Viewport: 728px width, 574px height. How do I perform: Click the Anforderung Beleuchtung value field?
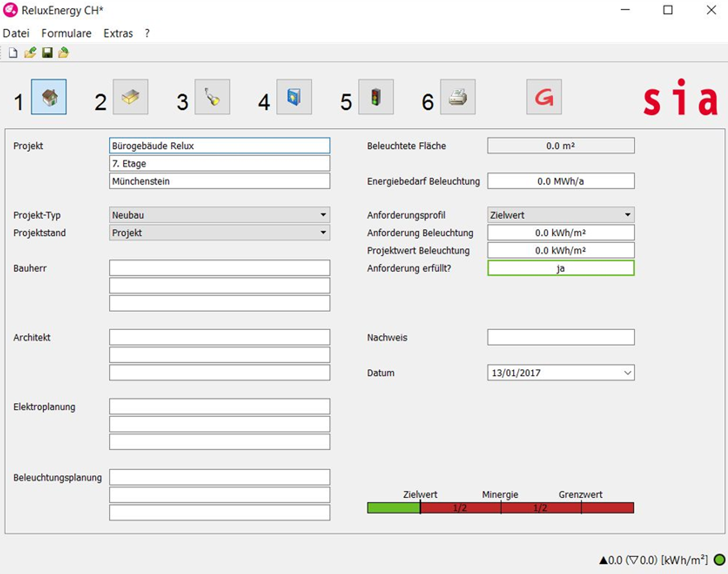pos(561,232)
